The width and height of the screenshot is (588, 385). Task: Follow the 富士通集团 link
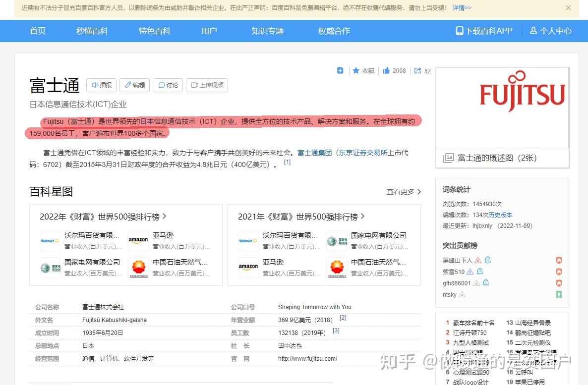(315, 153)
